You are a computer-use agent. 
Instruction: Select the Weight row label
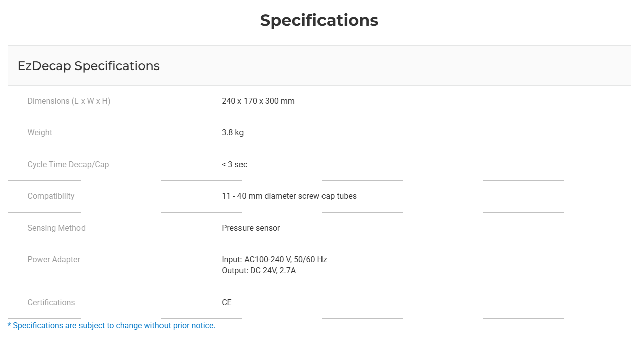pyautogui.click(x=40, y=132)
